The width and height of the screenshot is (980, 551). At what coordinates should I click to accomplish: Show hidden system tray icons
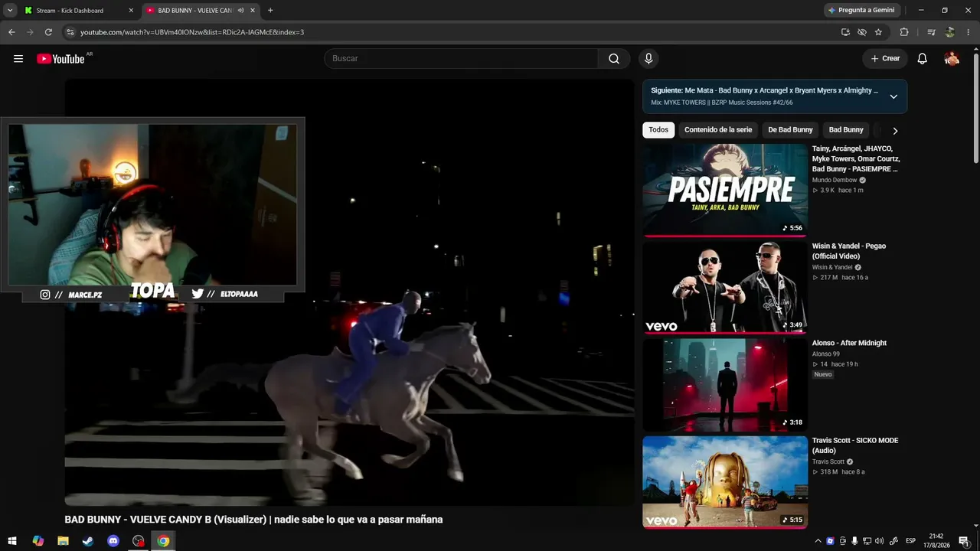pyautogui.click(x=818, y=541)
